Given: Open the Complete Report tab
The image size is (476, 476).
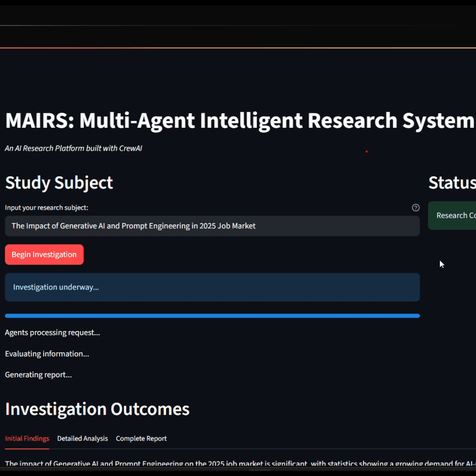Looking at the screenshot, I should point(141,438).
